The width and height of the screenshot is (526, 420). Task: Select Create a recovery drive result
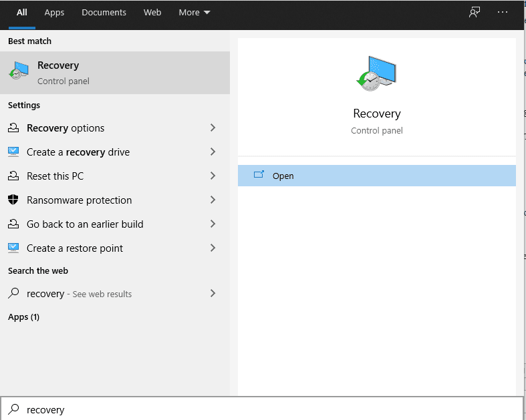115,152
